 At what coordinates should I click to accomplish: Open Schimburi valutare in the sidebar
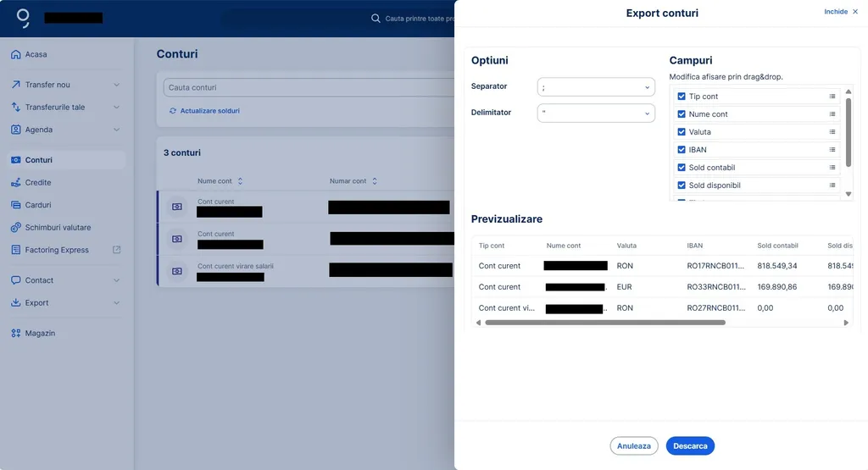click(x=66, y=227)
